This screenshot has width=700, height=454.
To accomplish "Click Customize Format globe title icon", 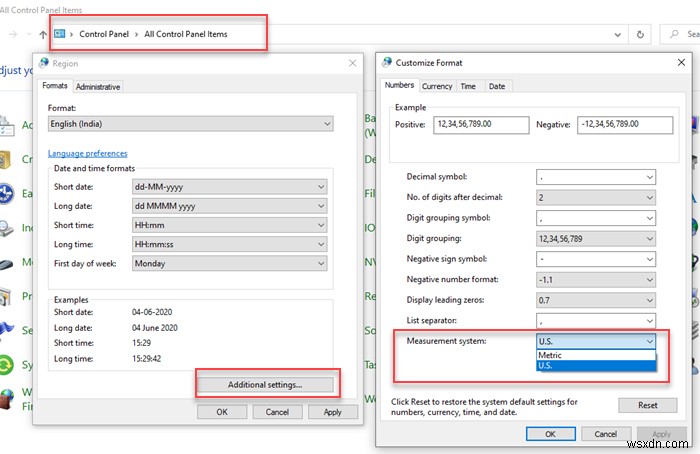I will (x=387, y=62).
